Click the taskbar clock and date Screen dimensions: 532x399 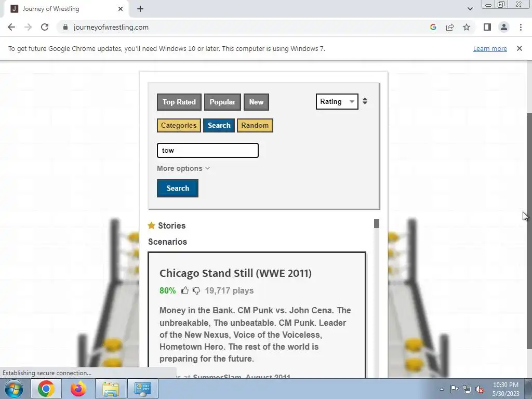(506, 389)
